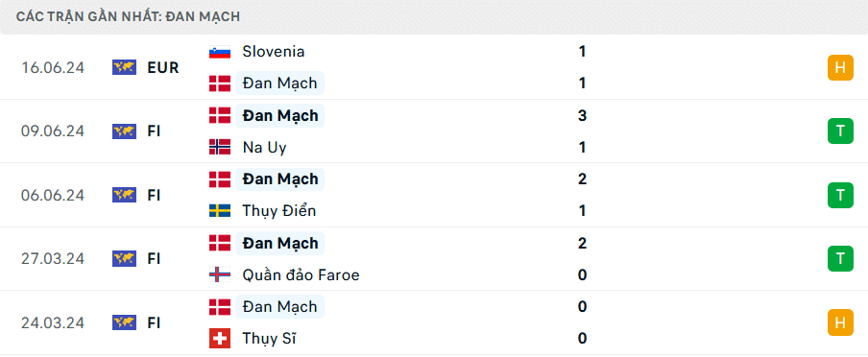Viewport: 868px width, 357px height.
Task: Click orange H badge for Thụy Sĩ match
Action: 840,322
